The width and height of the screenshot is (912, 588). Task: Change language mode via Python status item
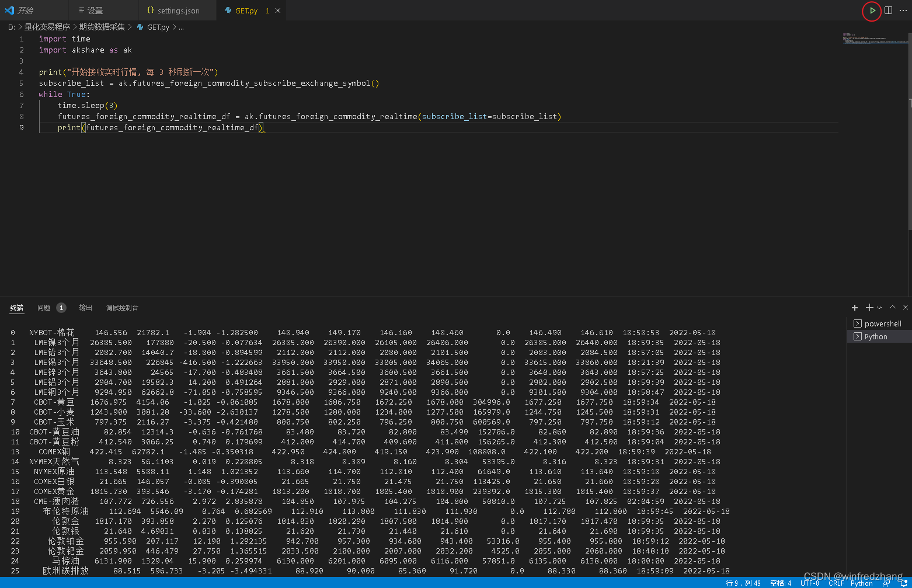[862, 583]
